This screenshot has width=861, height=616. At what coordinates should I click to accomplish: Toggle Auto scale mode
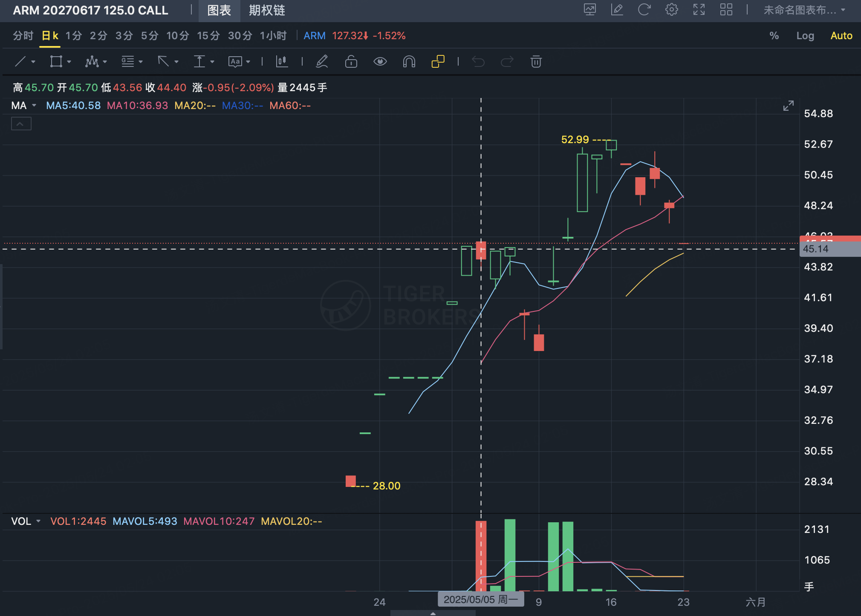[x=841, y=36]
